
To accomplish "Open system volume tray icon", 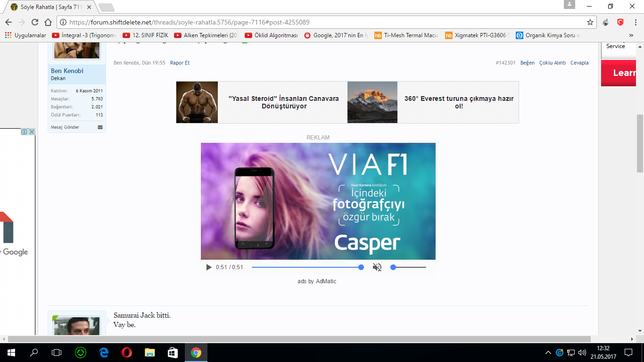I will 582,352.
